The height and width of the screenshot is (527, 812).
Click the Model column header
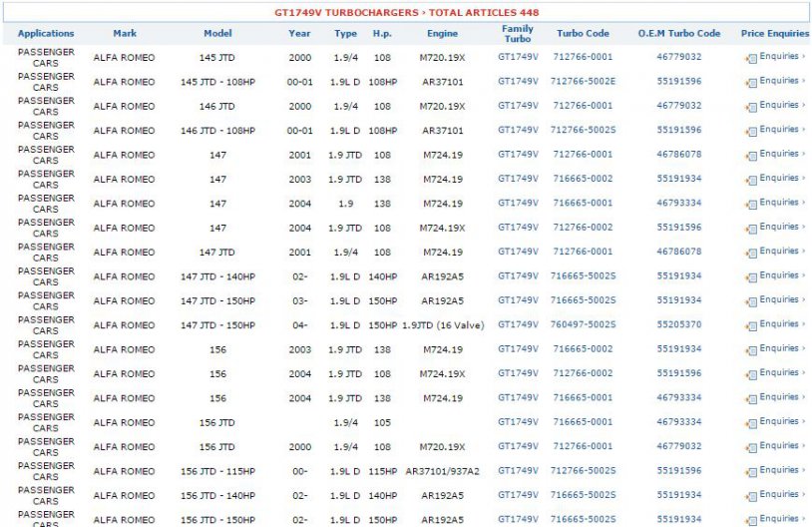pos(217,34)
